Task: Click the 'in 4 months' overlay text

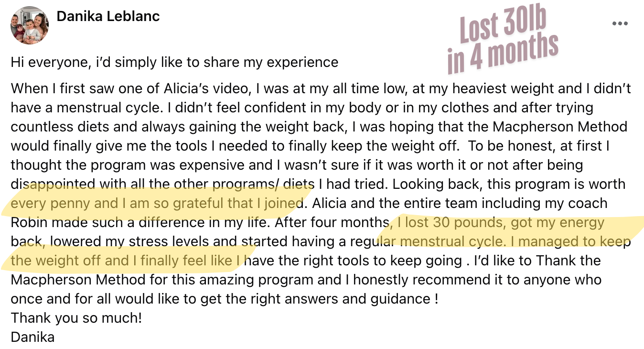Action: (x=503, y=54)
